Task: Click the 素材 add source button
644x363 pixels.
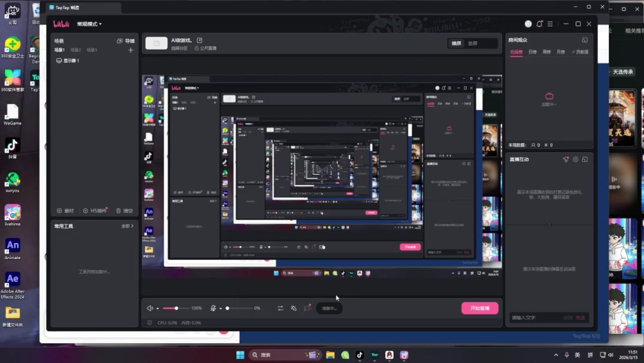Action: (66, 211)
